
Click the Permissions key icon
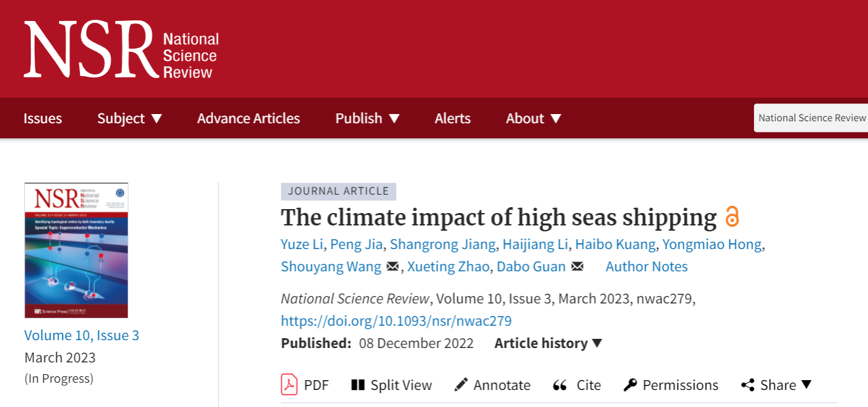[630, 385]
